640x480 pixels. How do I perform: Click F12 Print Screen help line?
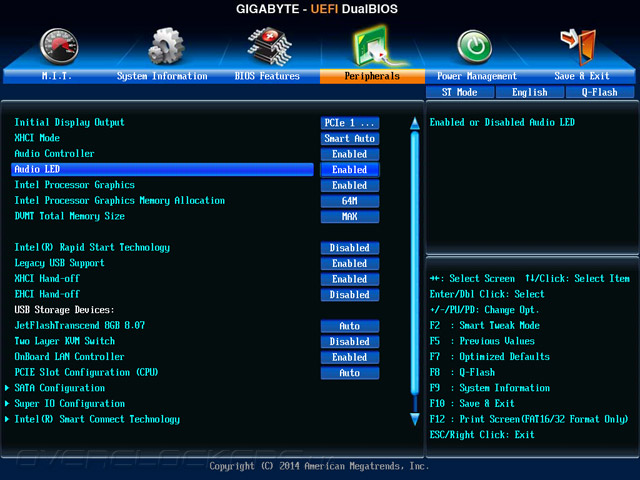529,419
